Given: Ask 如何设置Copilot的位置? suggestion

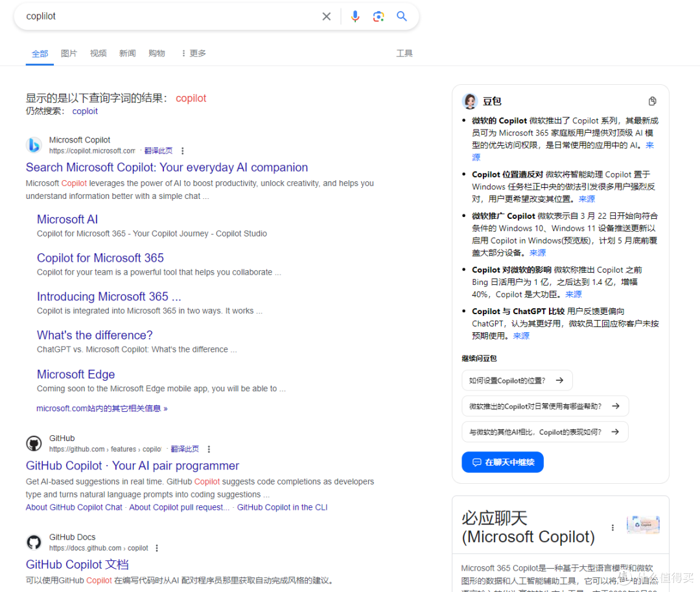Looking at the screenshot, I should coord(517,381).
